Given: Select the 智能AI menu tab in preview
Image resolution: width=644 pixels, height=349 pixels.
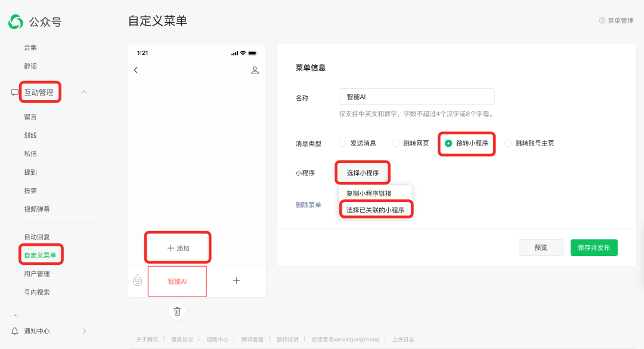Looking at the screenshot, I should [x=177, y=281].
